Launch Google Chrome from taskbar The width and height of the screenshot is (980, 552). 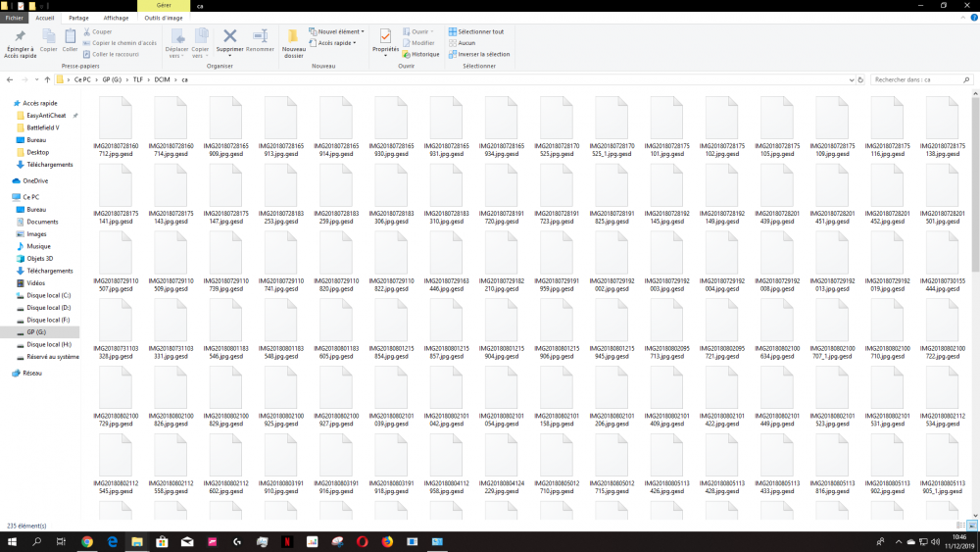pyautogui.click(x=86, y=541)
